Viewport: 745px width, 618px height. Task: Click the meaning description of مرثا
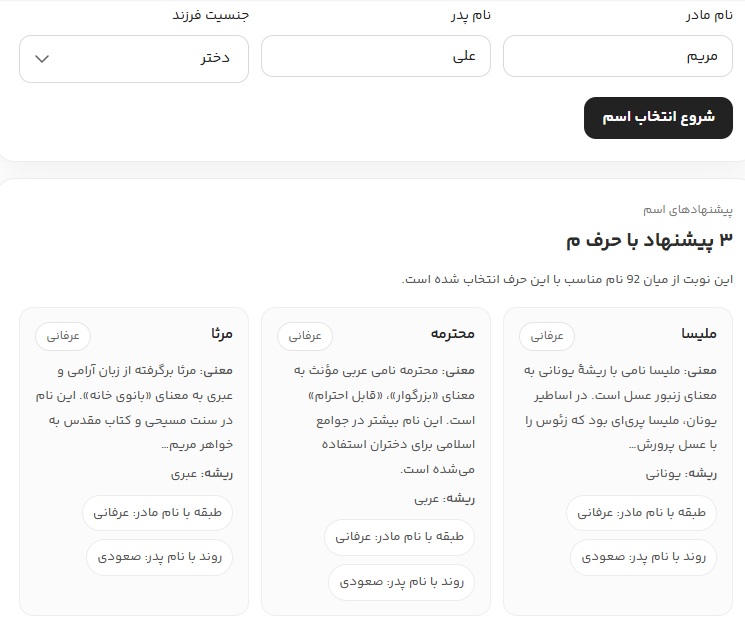(134, 408)
